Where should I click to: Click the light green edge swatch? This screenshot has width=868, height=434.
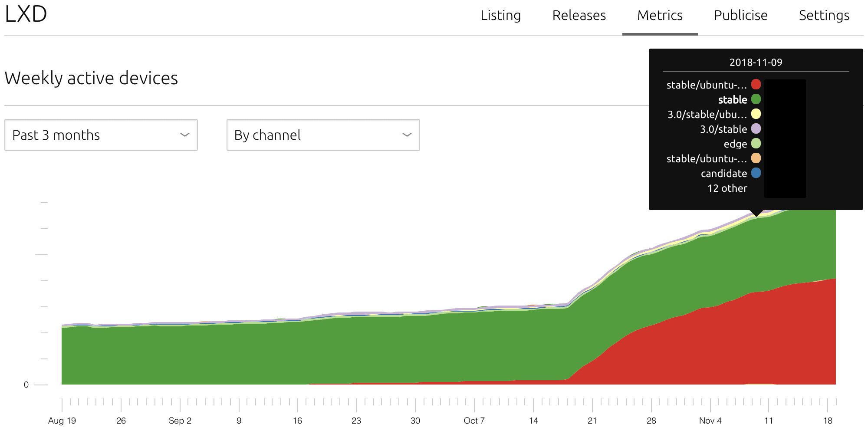click(x=756, y=143)
